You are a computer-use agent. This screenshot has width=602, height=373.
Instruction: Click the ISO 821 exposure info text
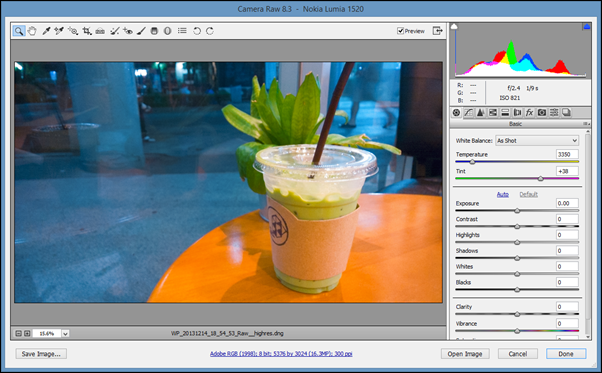tap(509, 98)
